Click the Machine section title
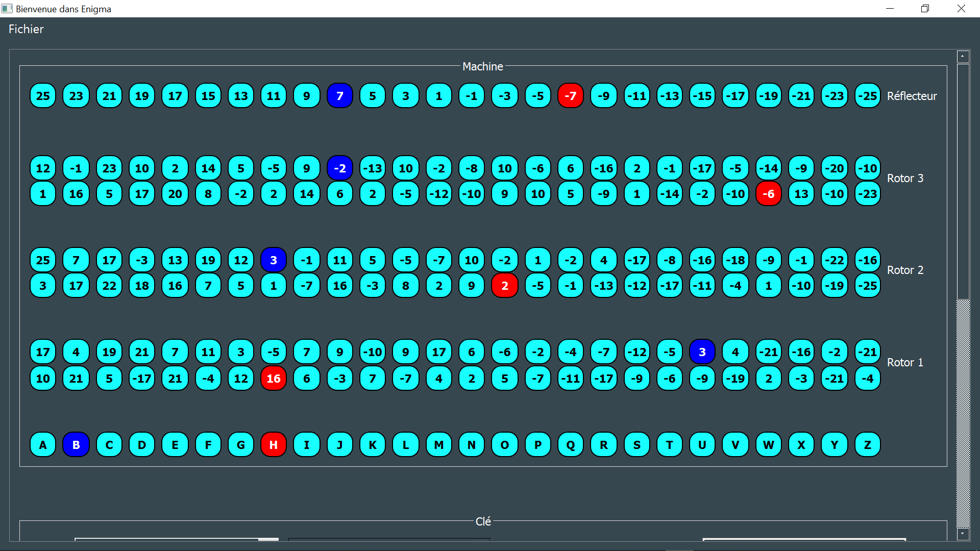 click(x=482, y=66)
